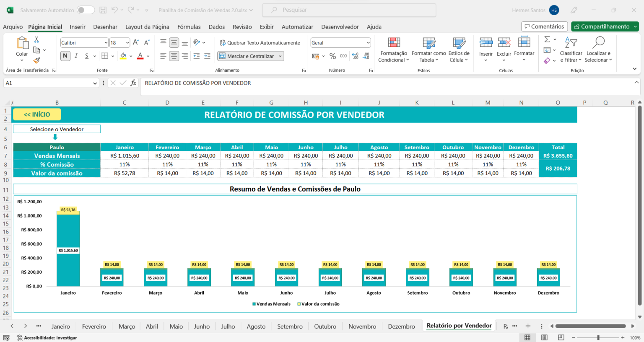Turn on the Salvamento Automático switch
Image resolution: width=644 pixels, height=342 pixels.
pyautogui.click(x=86, y=10)
